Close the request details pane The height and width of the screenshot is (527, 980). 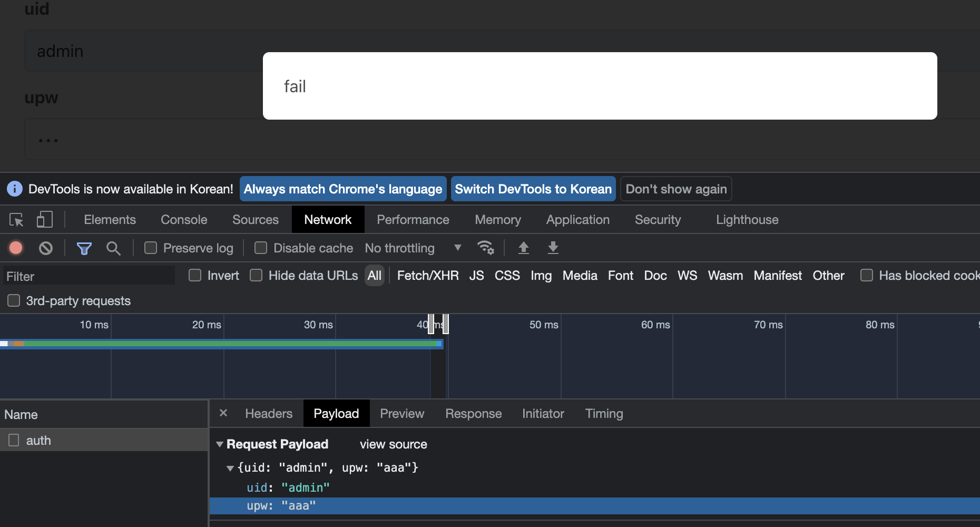point(223,413)
